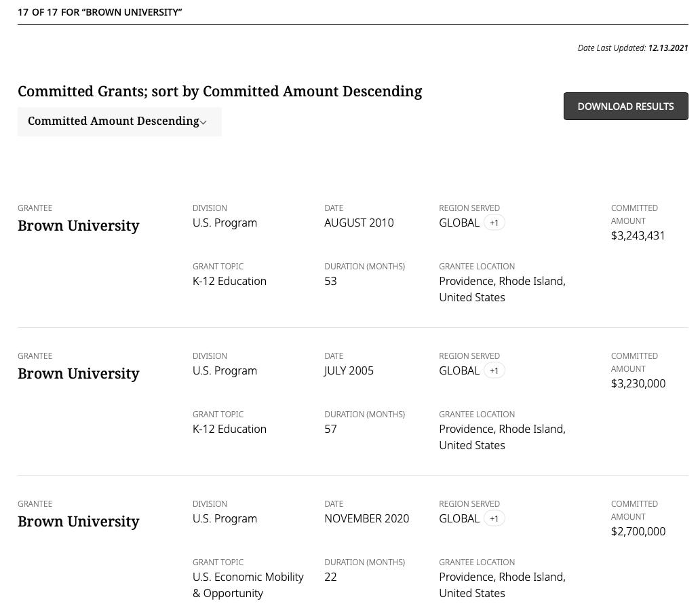Viewport: 700px width, 612px height.
Task: Click the $2,700,000 committed amount
Action: tap(638, 531)
